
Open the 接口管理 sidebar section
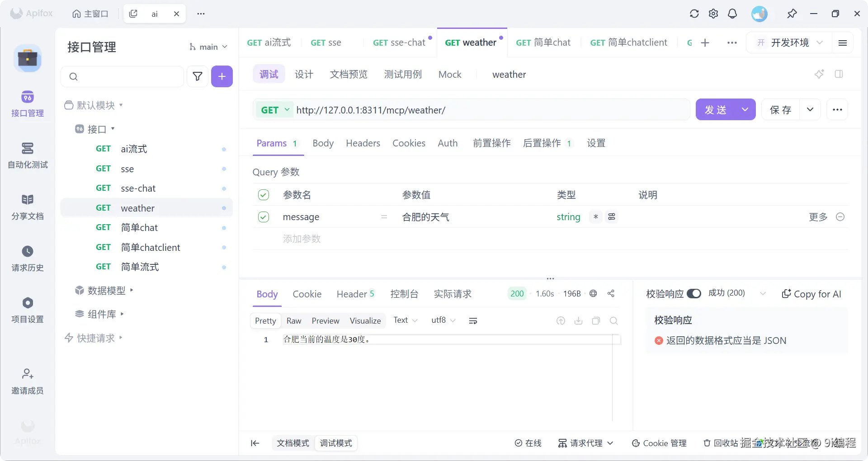pyautogui.click(x=28, y=104)
